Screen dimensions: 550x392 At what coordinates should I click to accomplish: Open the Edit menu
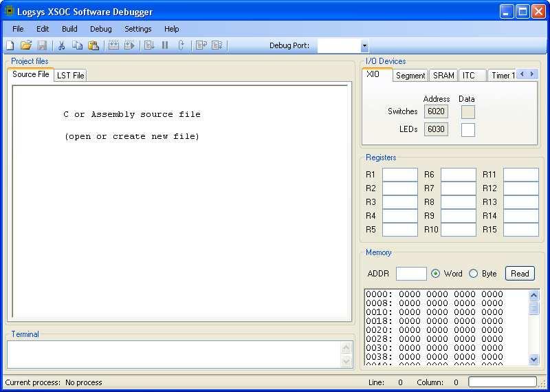(43, 29)
